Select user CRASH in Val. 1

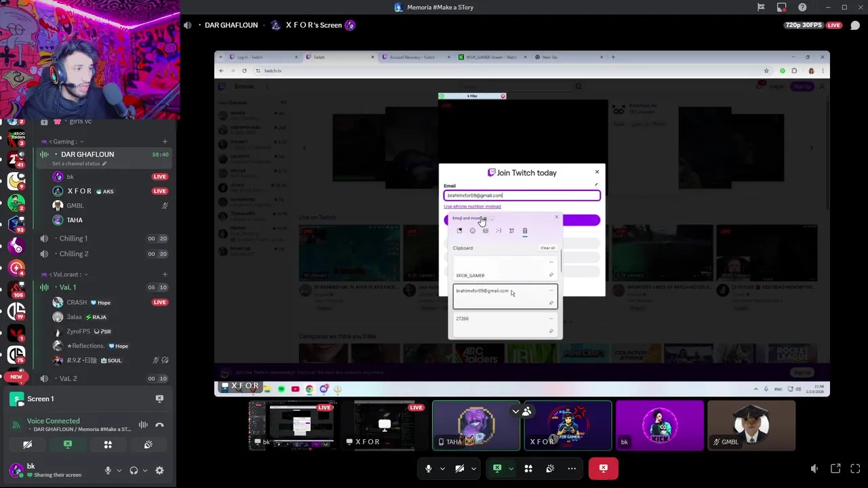(110, 302)
